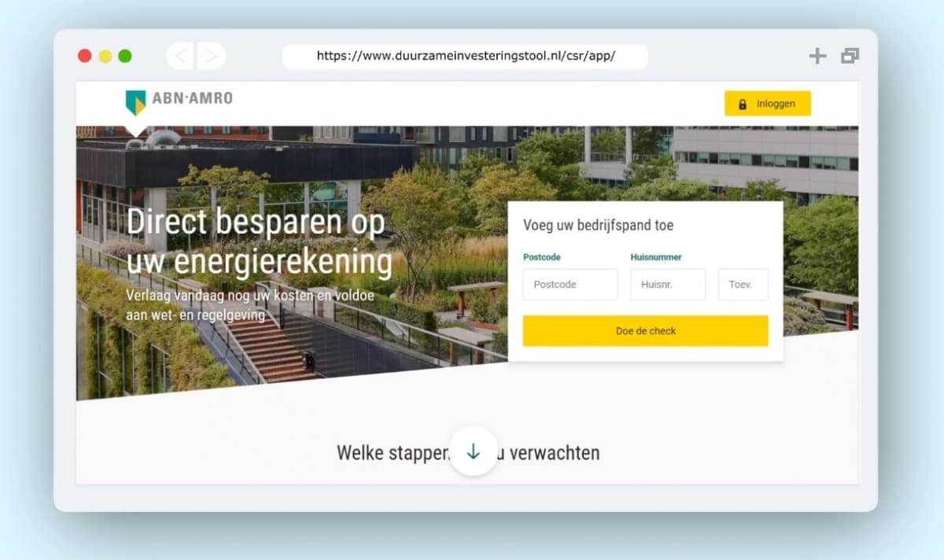Click the down arrow circle button
The height and width of the screenshot is (560, 944).
[474, 451]
